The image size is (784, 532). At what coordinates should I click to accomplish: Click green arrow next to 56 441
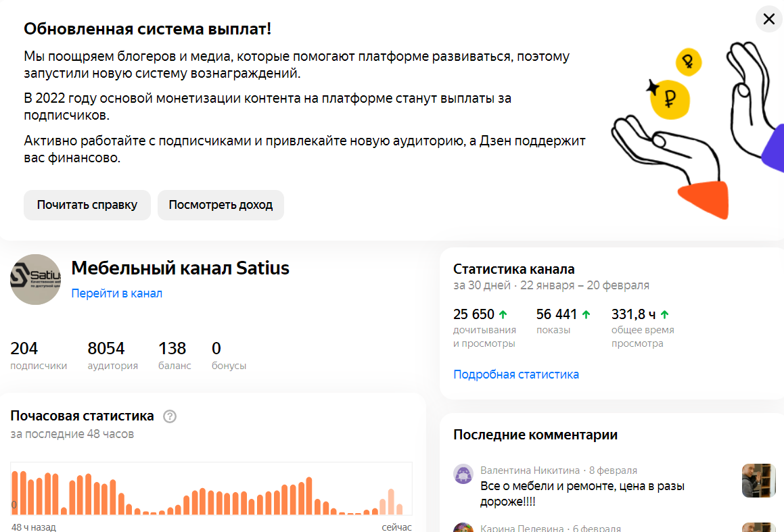coord(586,314)
